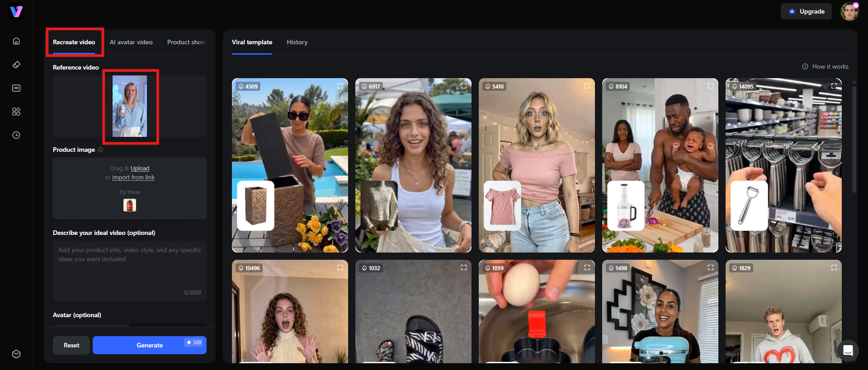Select the crochet top template
The image size is (868, 370).
(x=413, y=165)
